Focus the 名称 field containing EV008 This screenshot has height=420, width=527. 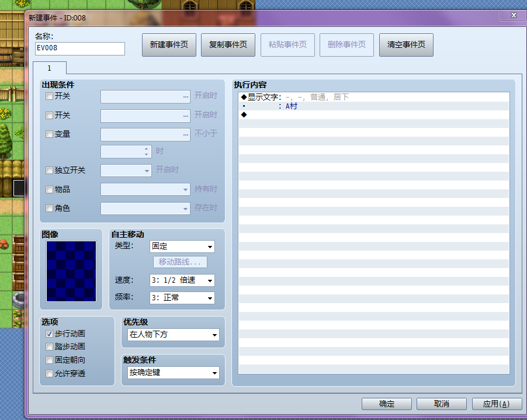point(80,48)
